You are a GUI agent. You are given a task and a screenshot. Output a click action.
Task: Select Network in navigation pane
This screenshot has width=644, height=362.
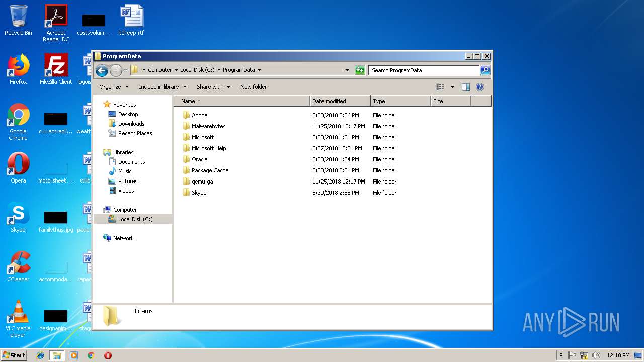coord(123,238)
